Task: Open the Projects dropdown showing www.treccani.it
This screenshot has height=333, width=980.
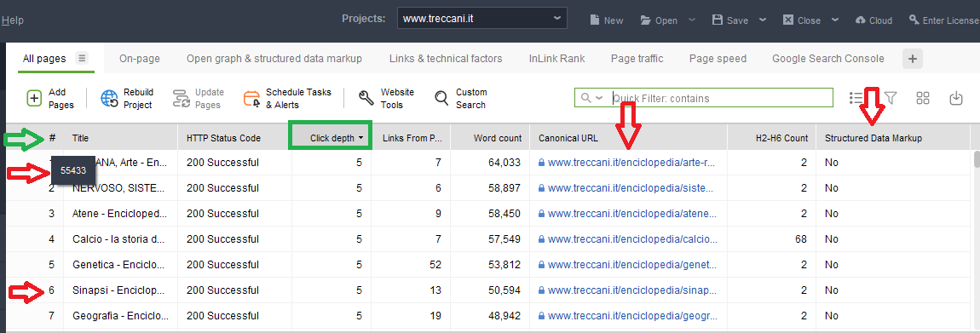Action: (481, 19)
